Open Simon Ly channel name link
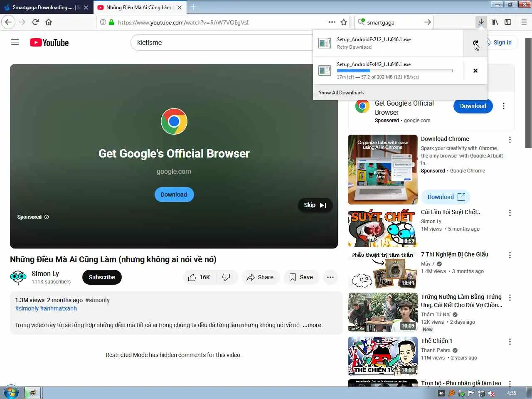The height and width of the screenshot is (399, 532). click(x=45, y=273)
